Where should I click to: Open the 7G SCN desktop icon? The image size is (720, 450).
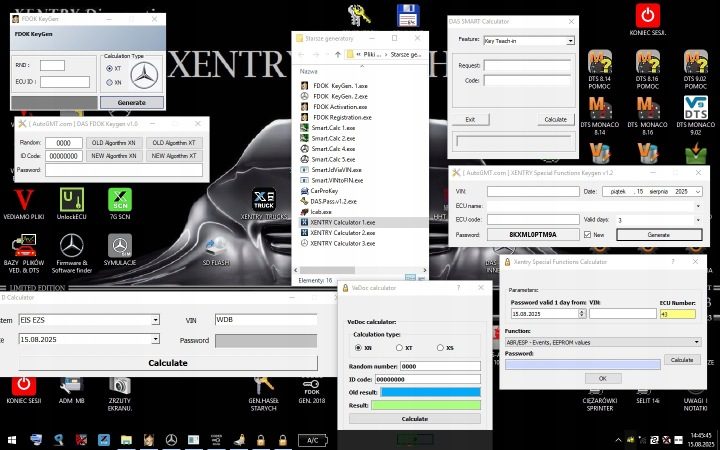120,204
